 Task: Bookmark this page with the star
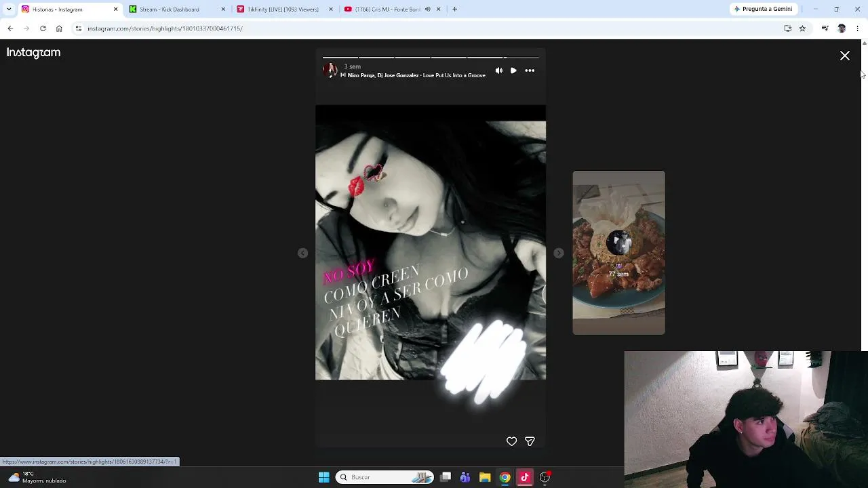click(x=802, y=28)
